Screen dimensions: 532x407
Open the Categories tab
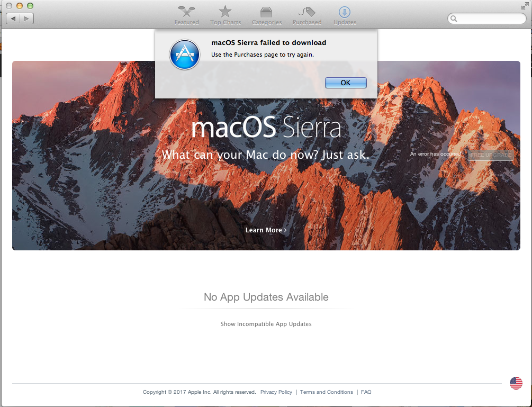tap(267, 16)
